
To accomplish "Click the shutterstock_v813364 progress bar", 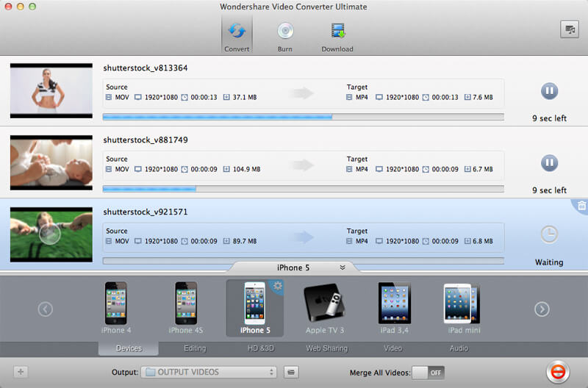I will point(303,116).
